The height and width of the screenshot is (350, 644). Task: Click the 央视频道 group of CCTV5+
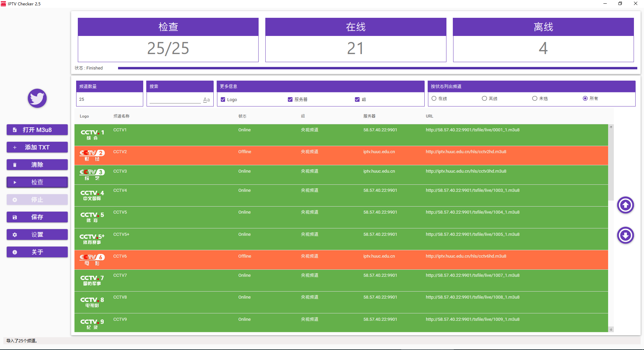click(310, 234)
